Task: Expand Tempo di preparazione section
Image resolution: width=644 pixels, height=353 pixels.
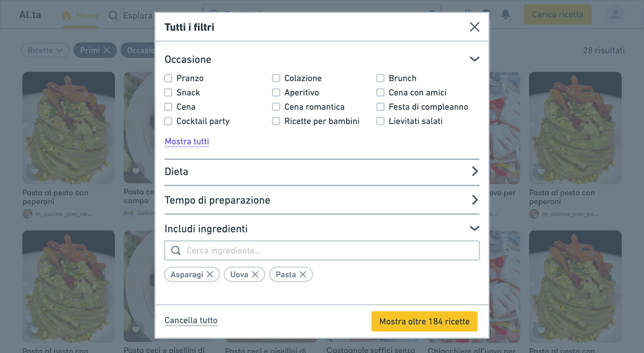Action: pyautogui.click(x=475, y=200)
